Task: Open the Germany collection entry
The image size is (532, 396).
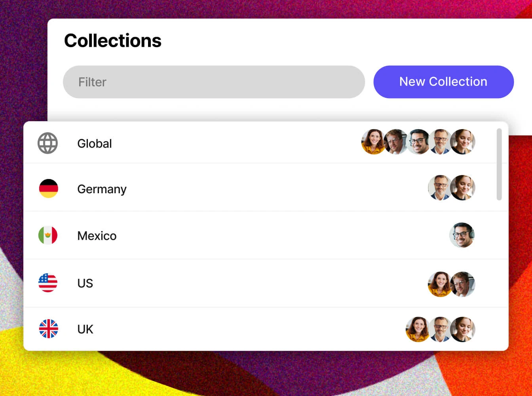Action: pyautogui.click(x=102, y=189)
